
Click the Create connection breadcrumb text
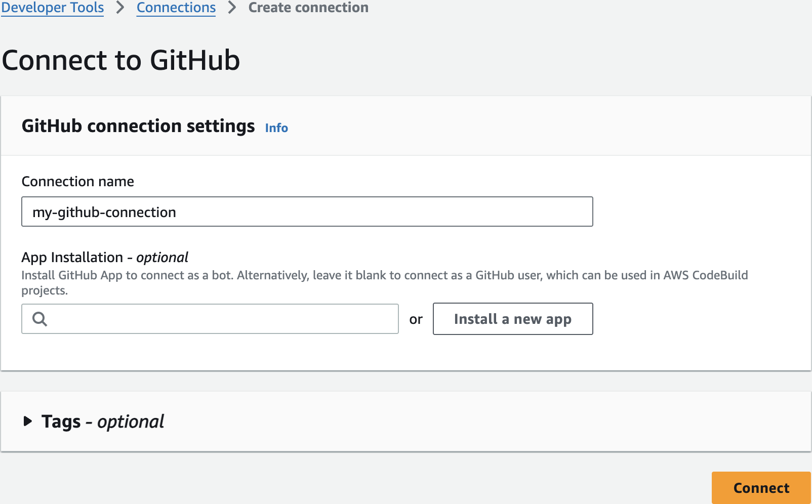point(308,8)
